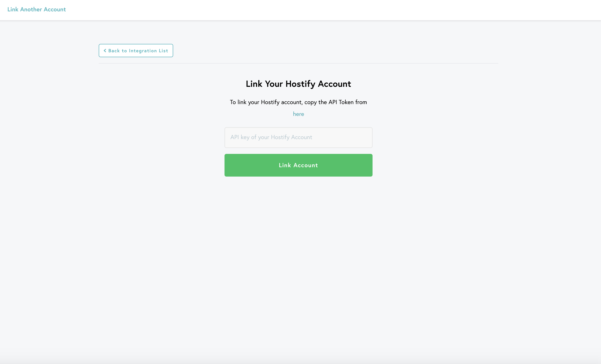Return to integrations via the Back button

coord(136,51)
